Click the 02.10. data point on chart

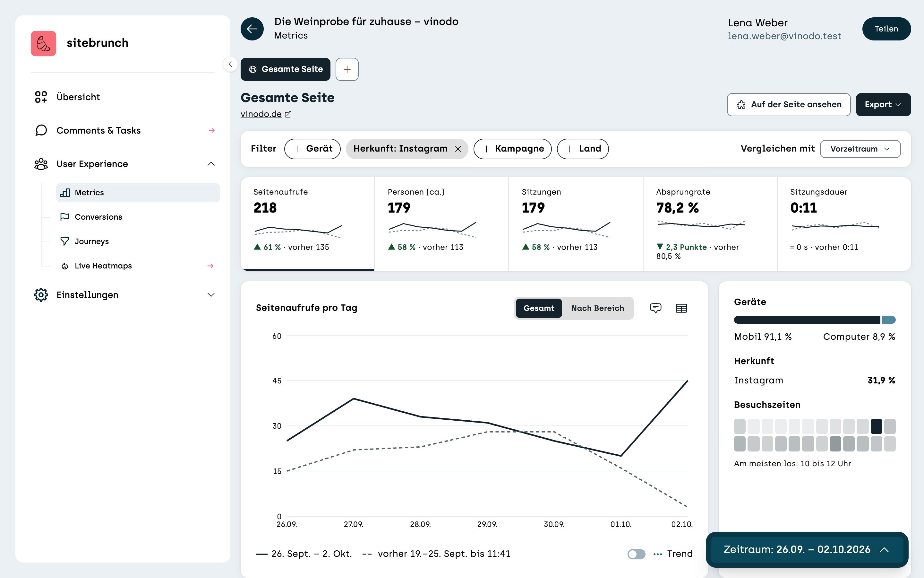[x=687, y=381]
